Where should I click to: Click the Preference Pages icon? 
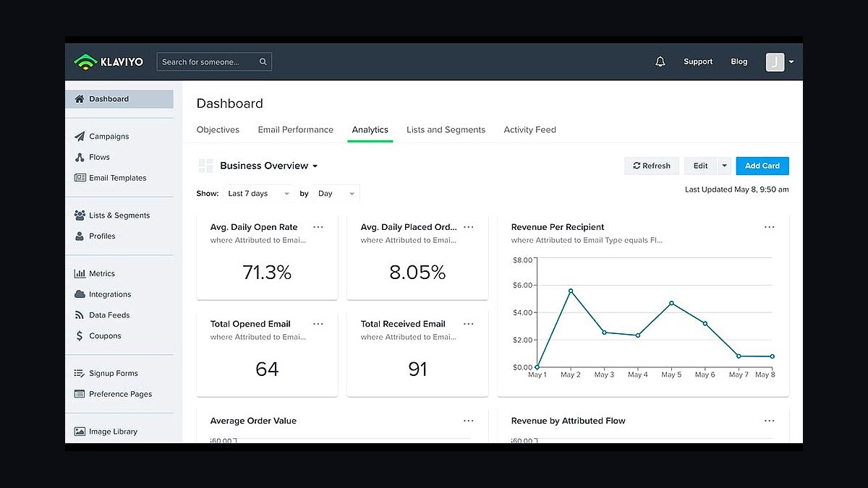[80, 394]
